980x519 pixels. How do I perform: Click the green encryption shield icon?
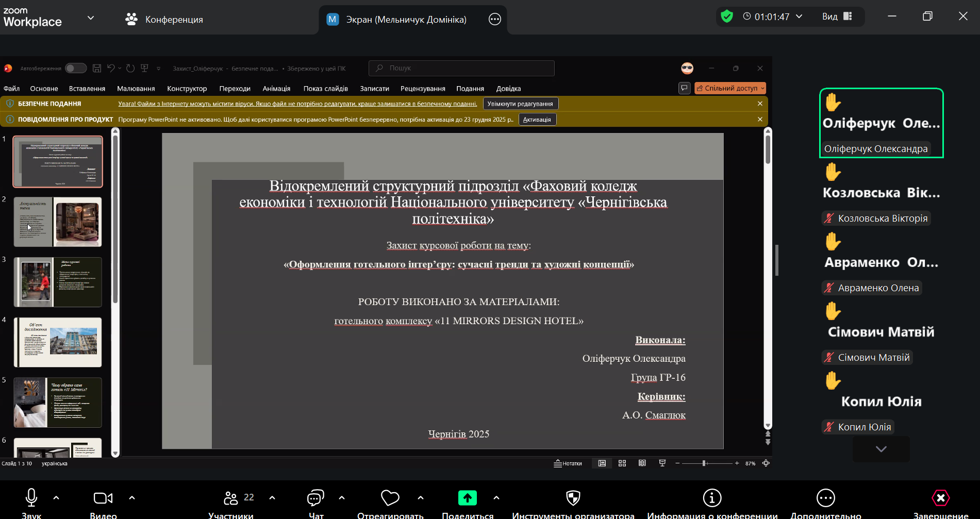(x=727, y=16)
